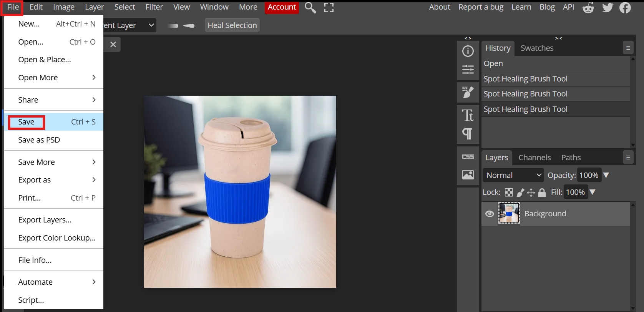This screenshot has height=312, width=644.
Task: Open the Twitter icon link
Action: (x=607, y=7)
